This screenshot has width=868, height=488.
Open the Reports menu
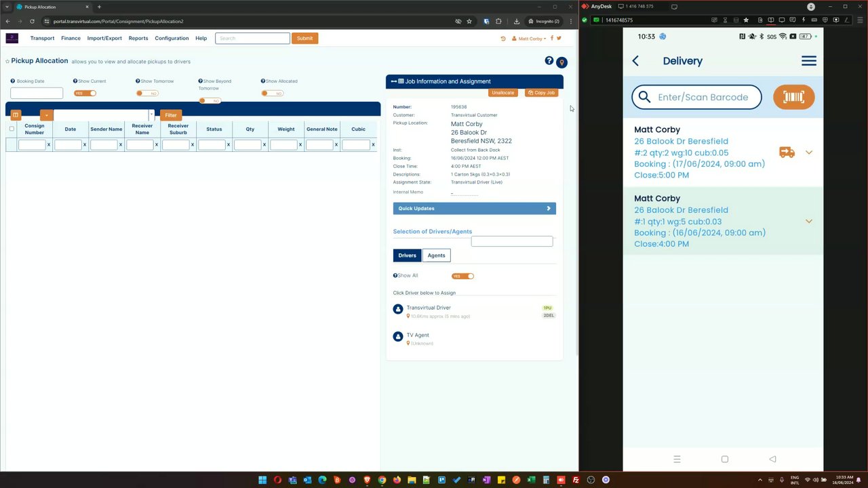pos(138,38)
